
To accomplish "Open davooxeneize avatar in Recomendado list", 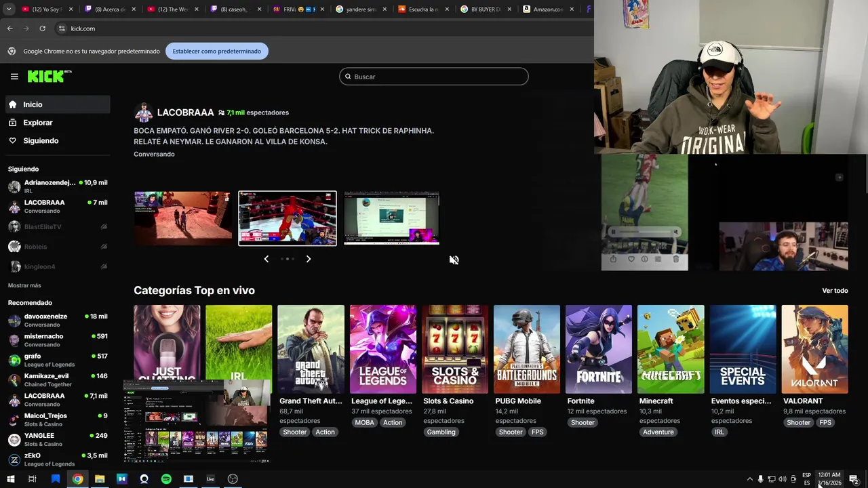I will (14, 321).
